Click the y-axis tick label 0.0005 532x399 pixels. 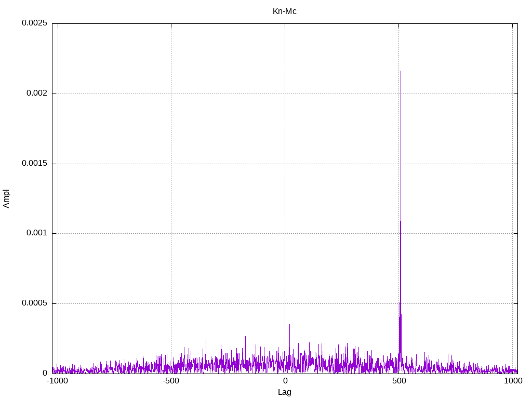coord(34,303)
